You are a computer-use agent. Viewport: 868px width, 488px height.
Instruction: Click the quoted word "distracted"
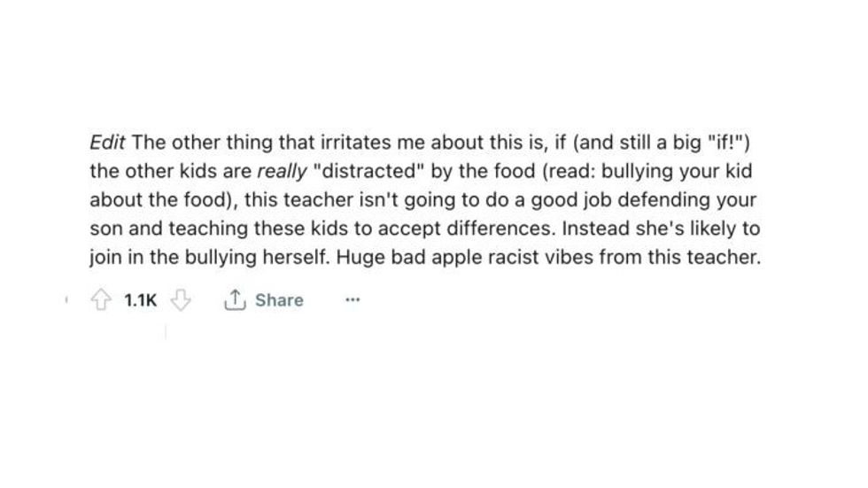(x=372, y=170)
